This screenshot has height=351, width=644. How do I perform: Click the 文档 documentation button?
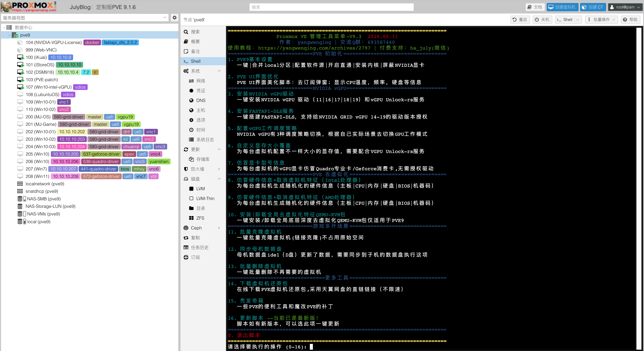pyautogui.click(x=535, y=7)
